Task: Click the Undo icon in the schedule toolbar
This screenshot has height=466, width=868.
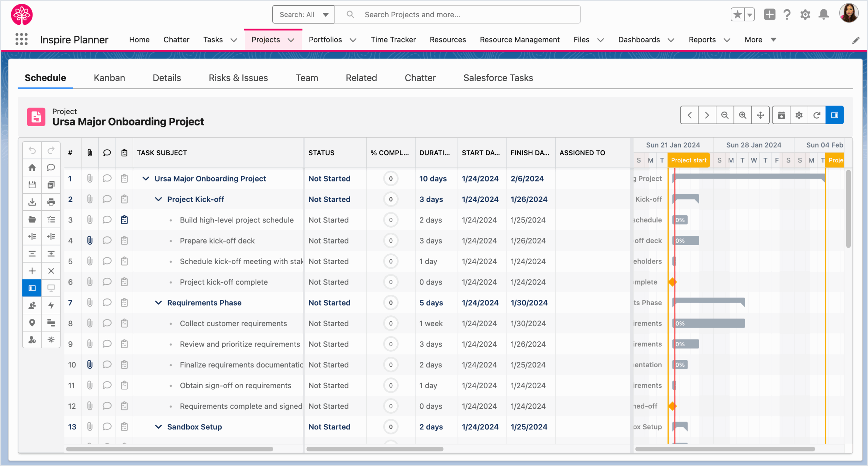Action: (x=32, y=150)
